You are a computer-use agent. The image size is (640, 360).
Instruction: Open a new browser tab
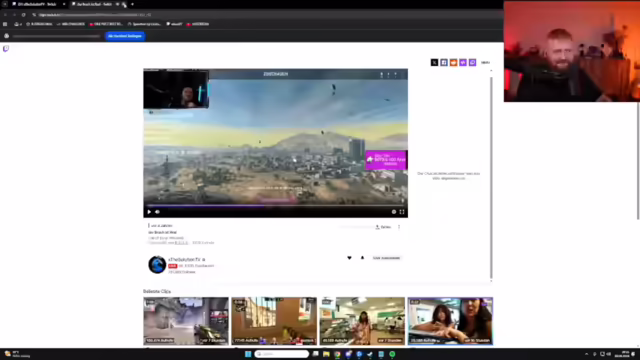click(x=132, y=4)
